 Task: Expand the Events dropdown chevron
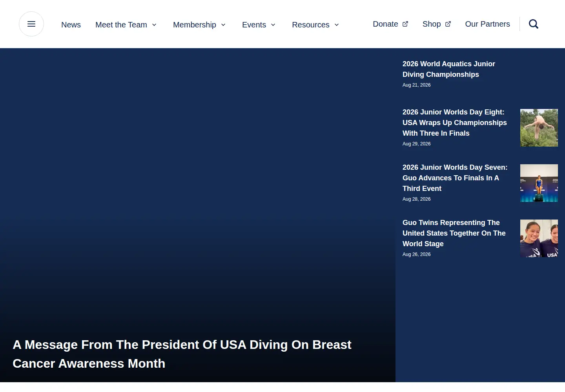tap(273, 25)
